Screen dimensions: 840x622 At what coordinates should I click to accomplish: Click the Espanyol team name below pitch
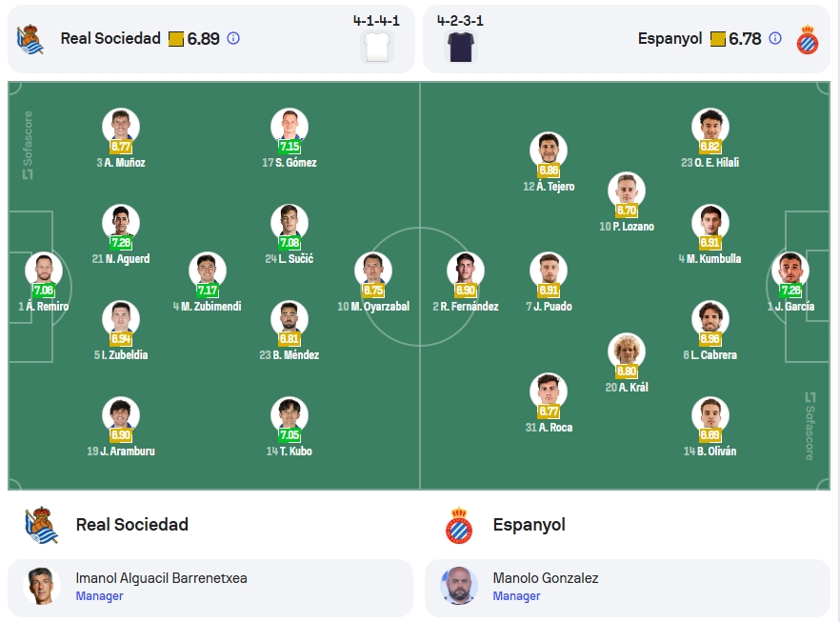529,525
